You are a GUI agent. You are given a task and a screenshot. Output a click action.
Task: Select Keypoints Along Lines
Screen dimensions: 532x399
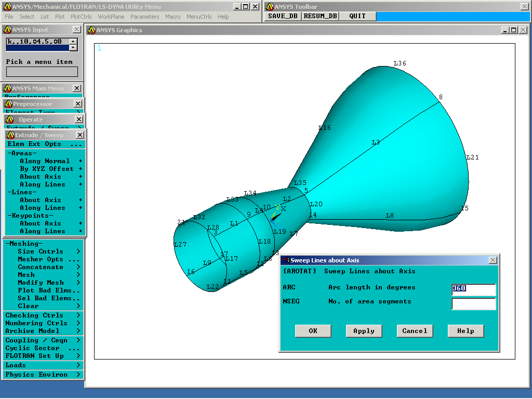tap(45, 231)
